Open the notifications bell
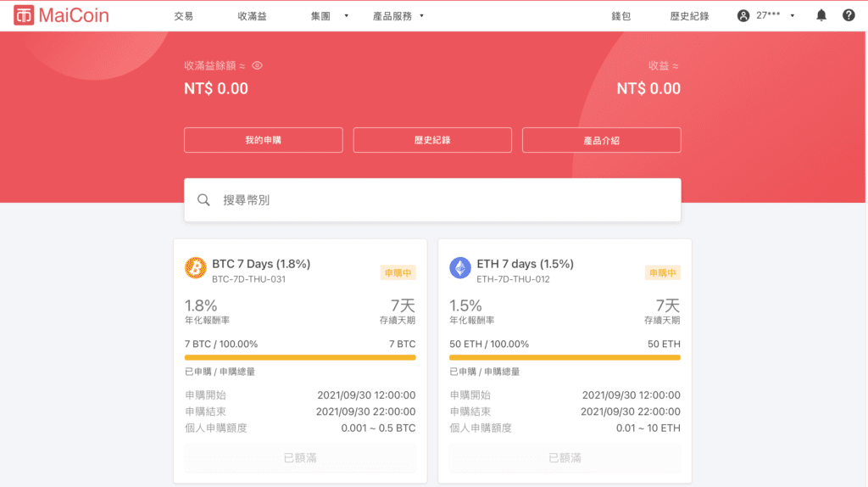This screenshot has height=487, width=868. coord(821,15)
